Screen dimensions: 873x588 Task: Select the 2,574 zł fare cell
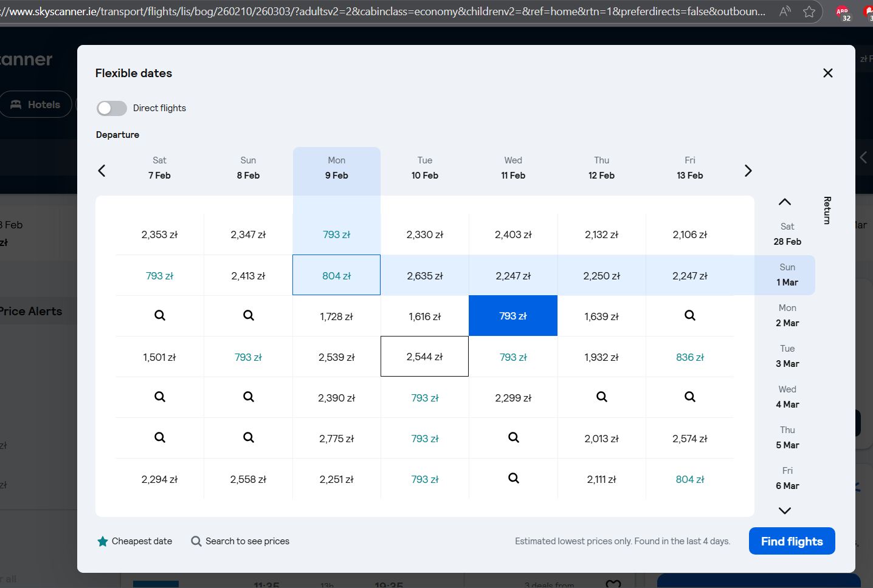tap(690, 439)
